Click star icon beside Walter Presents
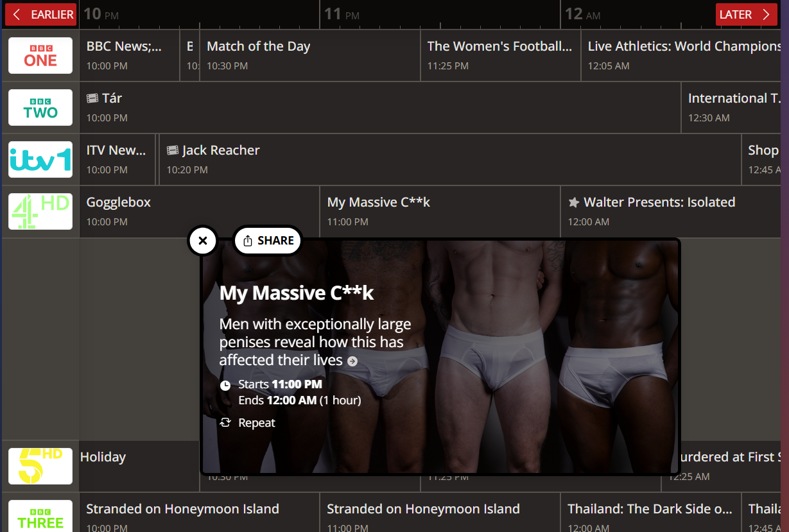 click(x=574, y=202)
